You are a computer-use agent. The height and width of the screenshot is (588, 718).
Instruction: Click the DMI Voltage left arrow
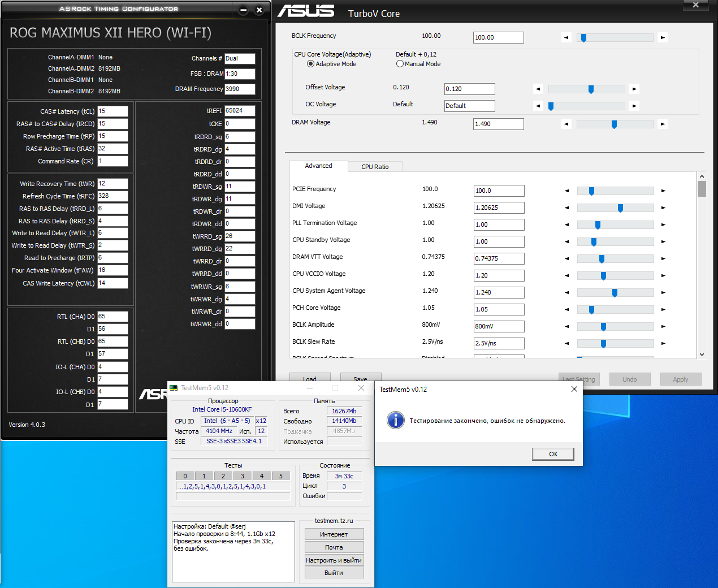click(566, 208)
